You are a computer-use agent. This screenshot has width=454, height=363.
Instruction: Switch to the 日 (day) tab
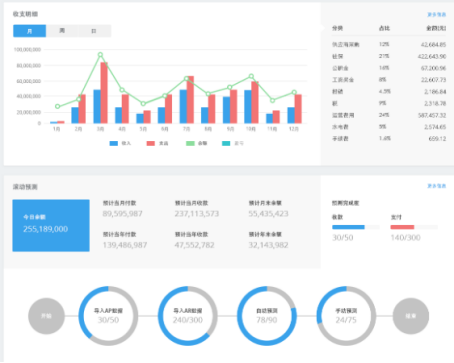coord(94,31)
